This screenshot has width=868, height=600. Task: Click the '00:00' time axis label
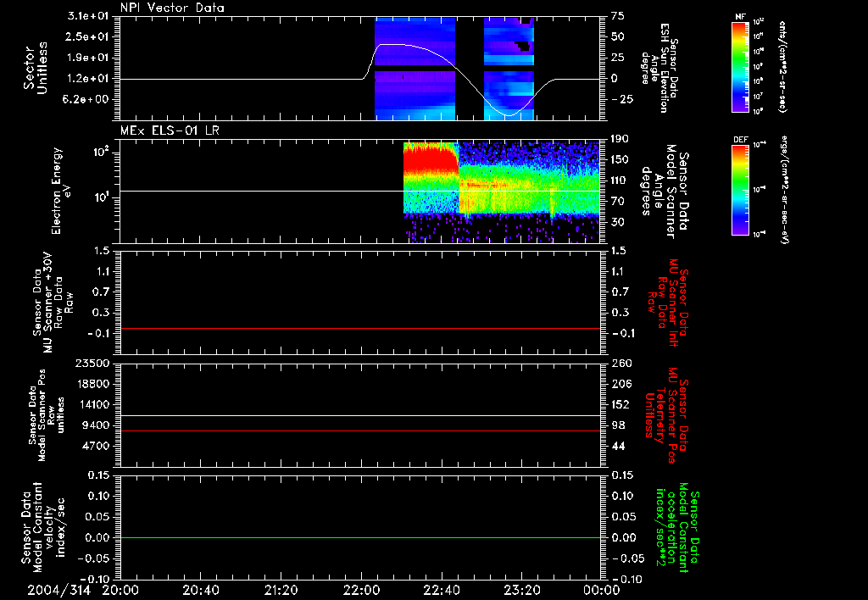(602, 590)
